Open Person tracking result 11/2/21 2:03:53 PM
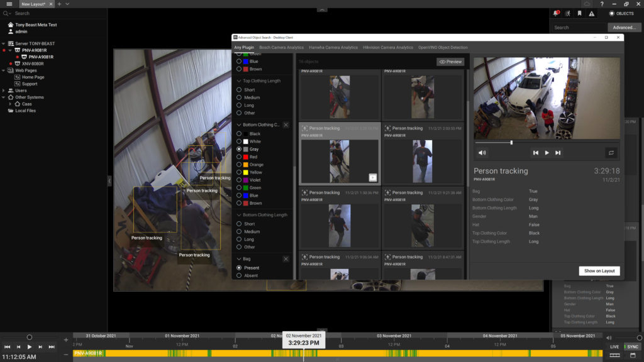 (423, 155)
